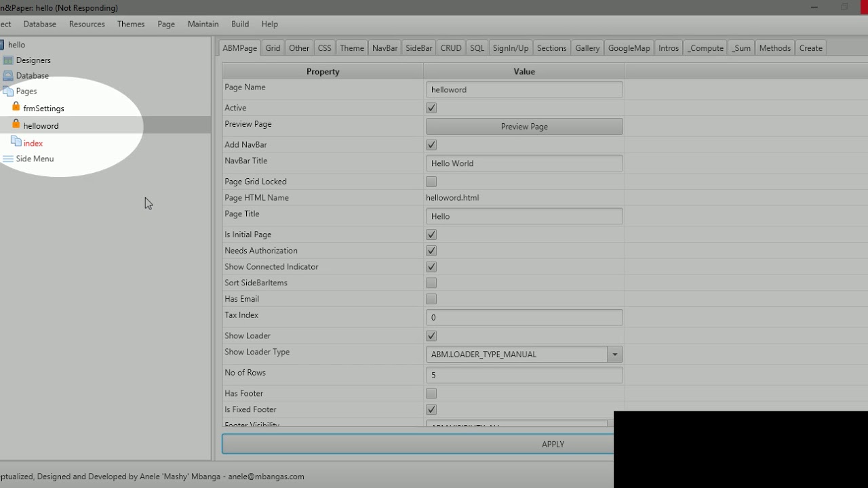Viewport: 868px width, 488px height.
Task: Switch to the SignIn/Up tab
Action: (x=511, y=48)
